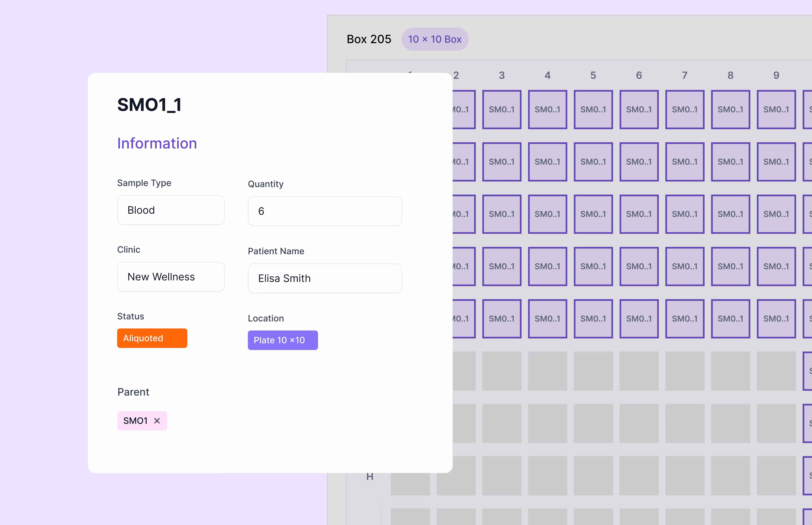Select sample cell in column 3, first row
The height and width of the screenshot is (525, 812).
point(502,109)
